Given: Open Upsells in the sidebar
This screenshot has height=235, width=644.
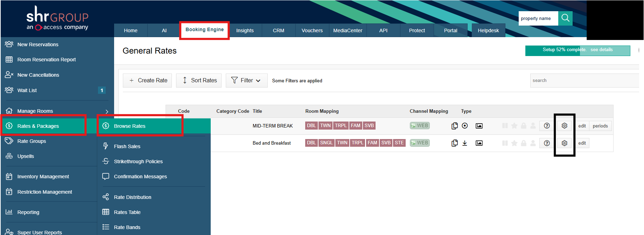Looking at the screenshot, I should (26, 156).
